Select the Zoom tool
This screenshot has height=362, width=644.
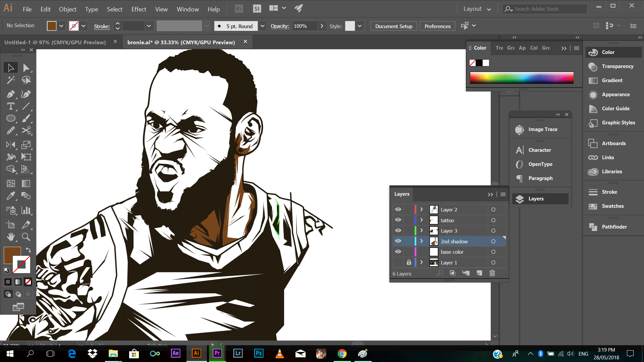pos(26,237)
